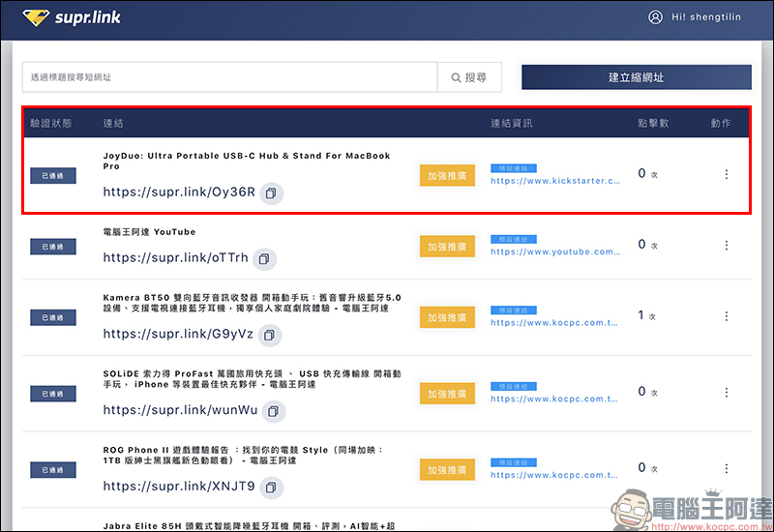The width and height of the screenshot is (774, 532).
Task: Click the 動作 column header
Action: [x=721, y=124]
